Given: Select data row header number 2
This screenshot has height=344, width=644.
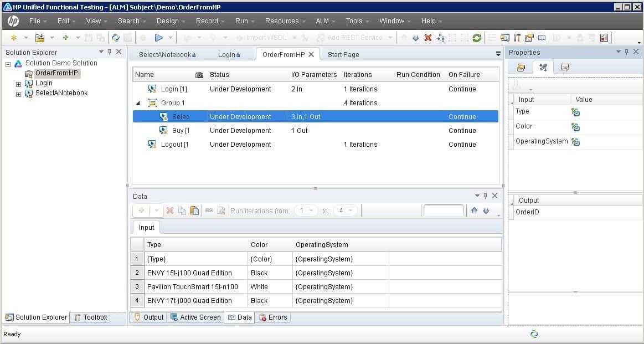Looking at the screenshot, I should coord(137,273).
